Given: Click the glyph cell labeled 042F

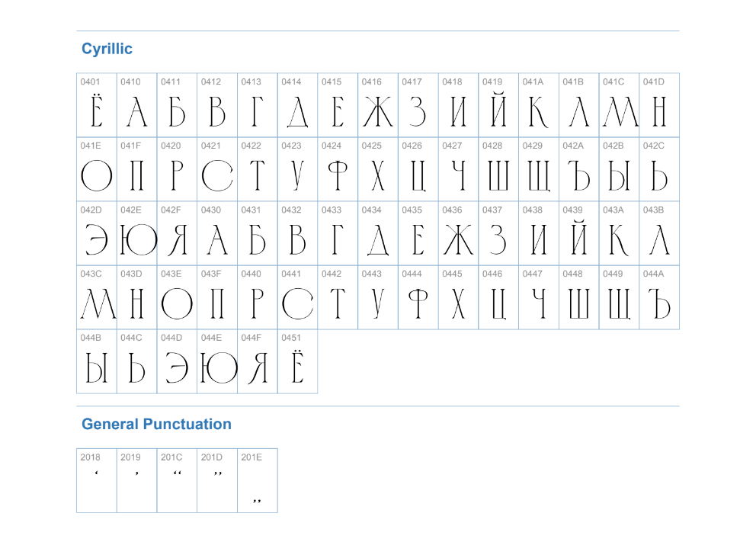Looking at the screenshot, I should [177, 234].
